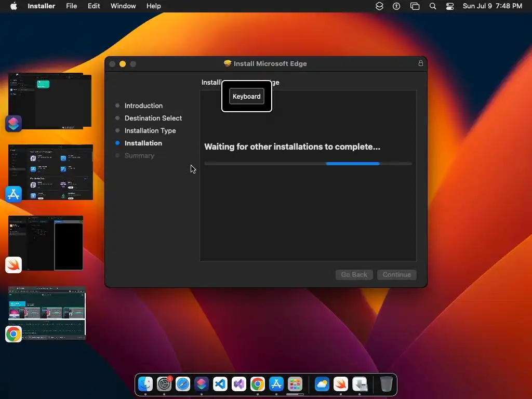Click the Go Back button
532x399 pixels.
coord(354,274)
